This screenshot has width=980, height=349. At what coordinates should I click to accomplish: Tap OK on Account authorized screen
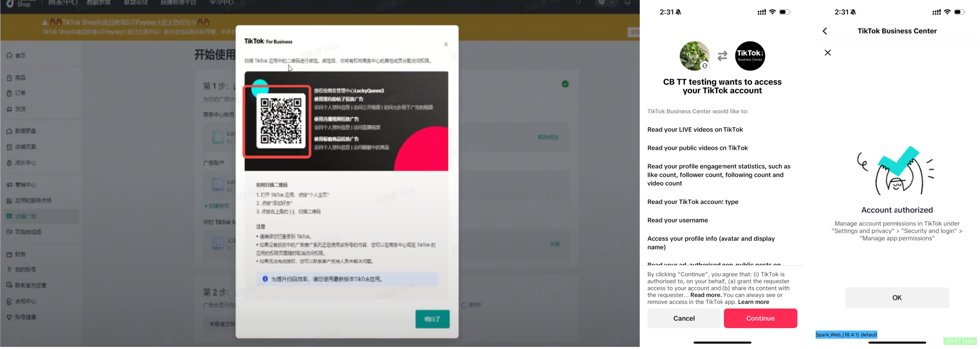(x=897, y=298)
